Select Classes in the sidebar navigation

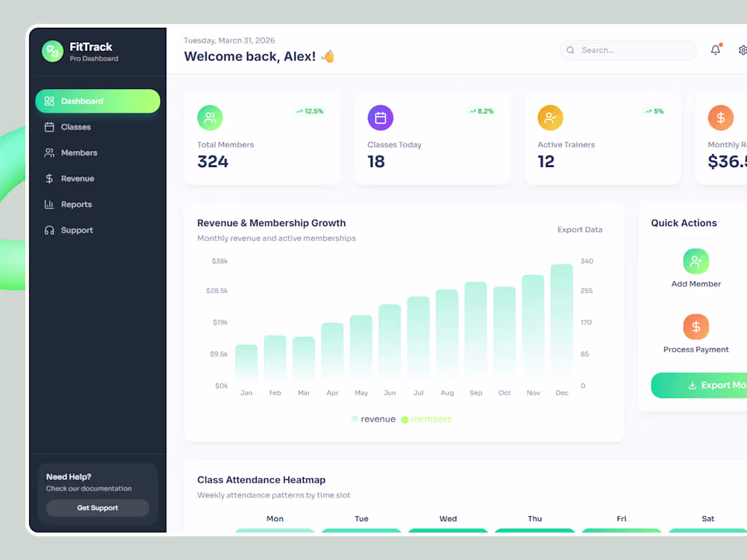(75, 127)
